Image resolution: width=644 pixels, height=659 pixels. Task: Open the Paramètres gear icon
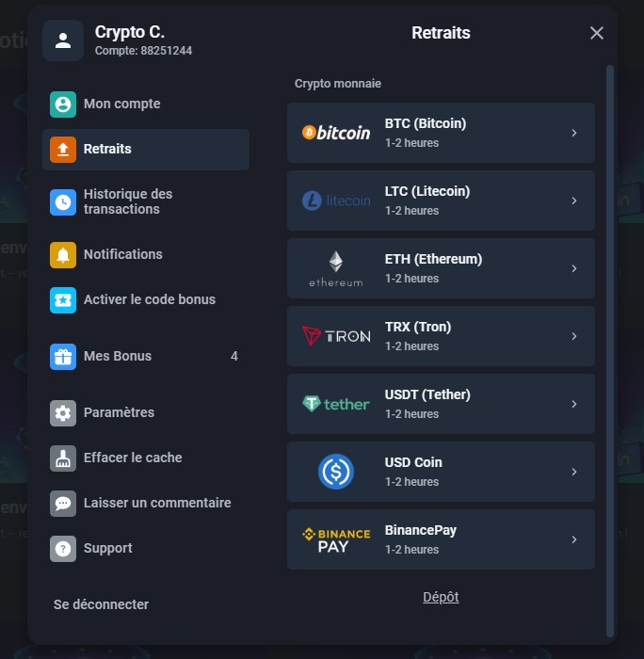pyautogui.click(x=63, y=413)
